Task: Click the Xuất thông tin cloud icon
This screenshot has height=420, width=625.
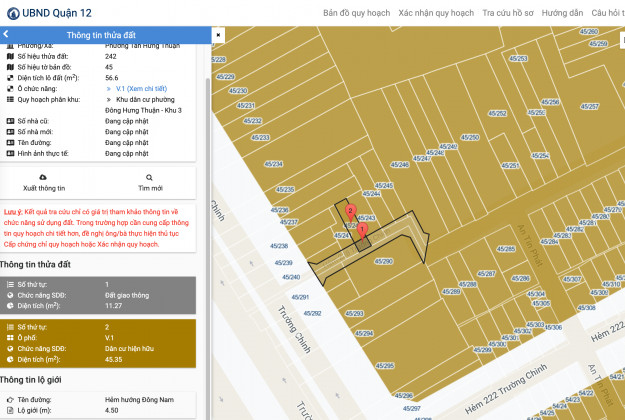Action: tap(43, 177)
